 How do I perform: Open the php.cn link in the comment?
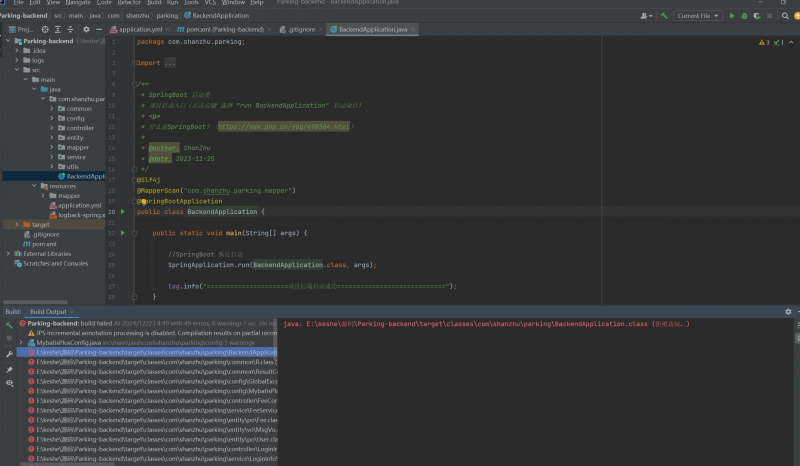tap(284, 127)
